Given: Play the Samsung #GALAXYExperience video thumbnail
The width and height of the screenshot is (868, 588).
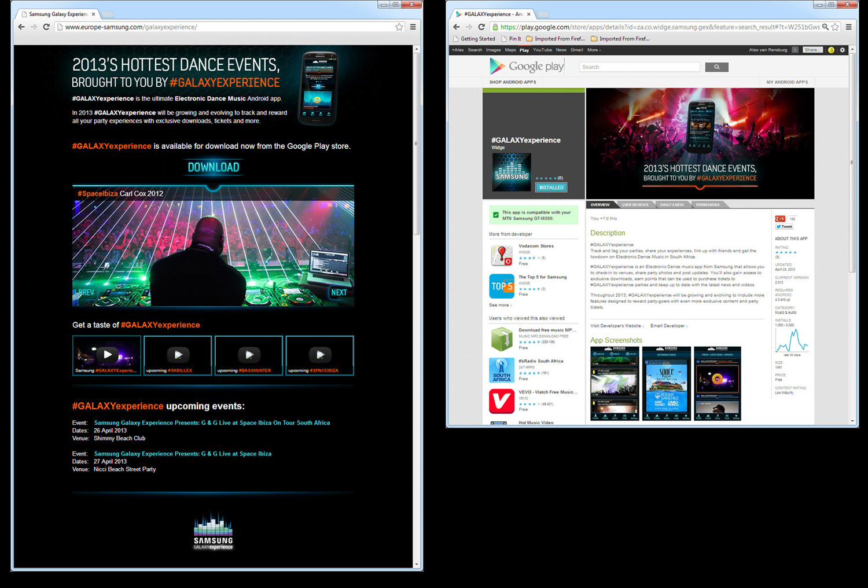Looking at the screenshot, I should [106, 355].
